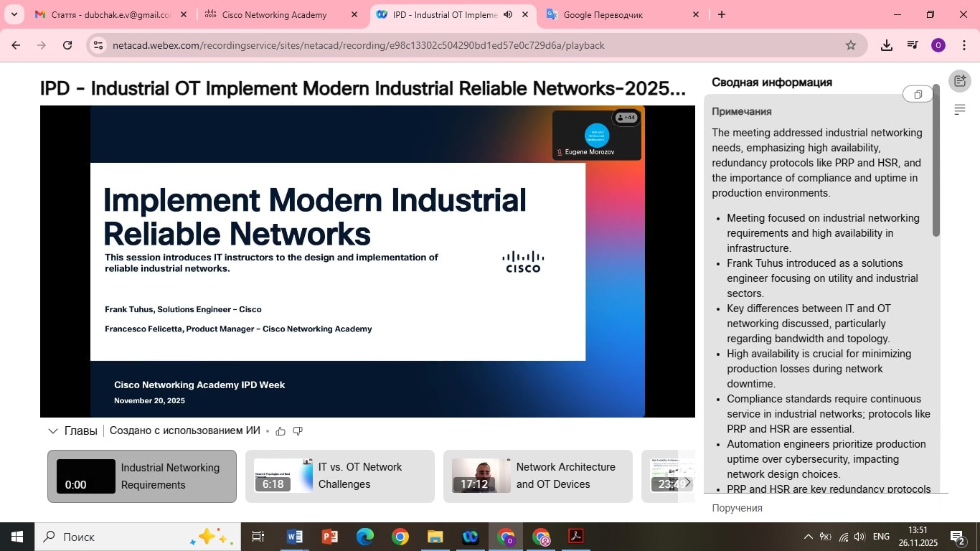980x551 pixels.
Task: Collapse the Главы chapters section
Action: pyautogui.click(x=53, y=431)
